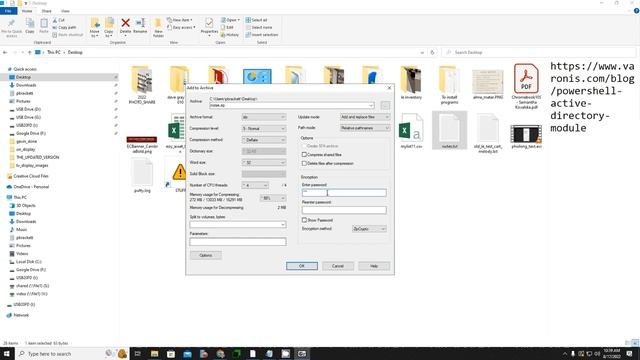Open the Path mode dropdown
This screenshot has height=360, width=640.
pos(365,128)
